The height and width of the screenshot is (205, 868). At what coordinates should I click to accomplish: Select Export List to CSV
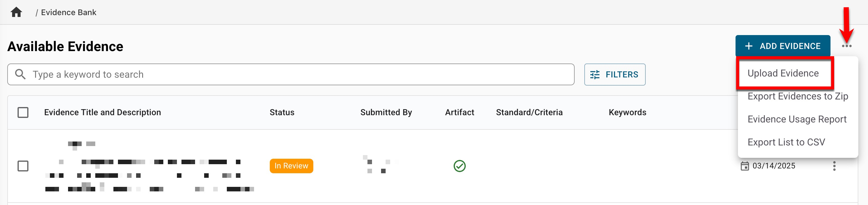coord(786,142)
